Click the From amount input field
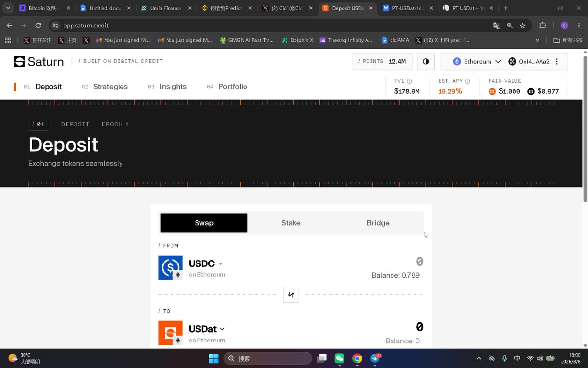The width and height of the screenshot is (588, 368). point(419,262)
